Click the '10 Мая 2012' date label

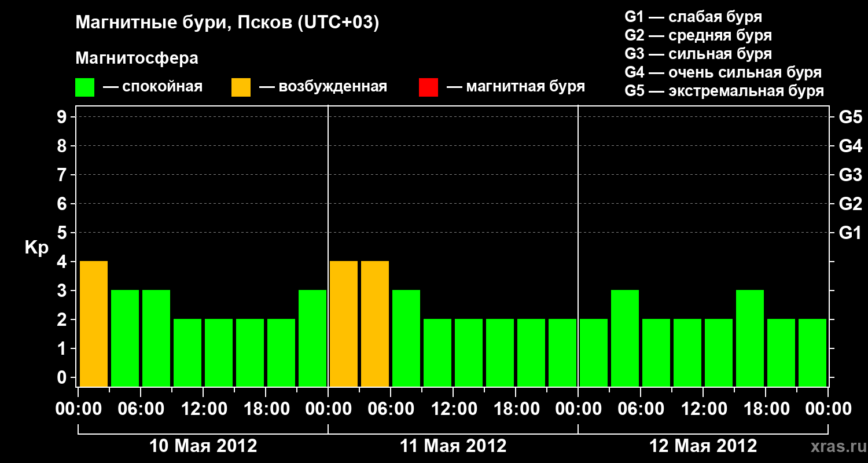click(203, 446)
